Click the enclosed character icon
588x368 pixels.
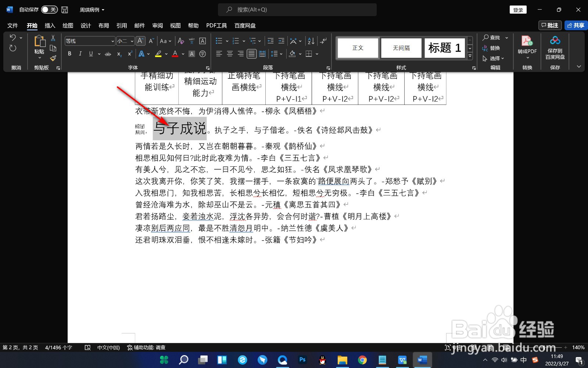(202, 54)
